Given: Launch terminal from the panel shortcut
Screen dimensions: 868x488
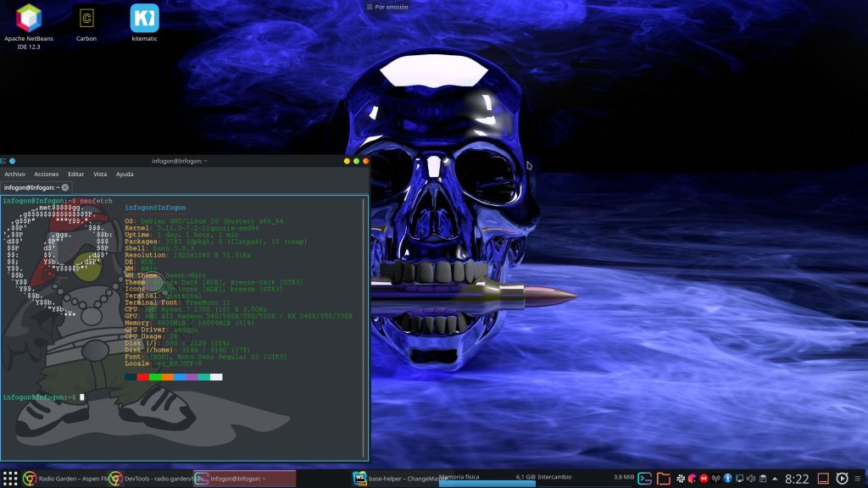Looking at the screenshot, I should pos(645,479).
